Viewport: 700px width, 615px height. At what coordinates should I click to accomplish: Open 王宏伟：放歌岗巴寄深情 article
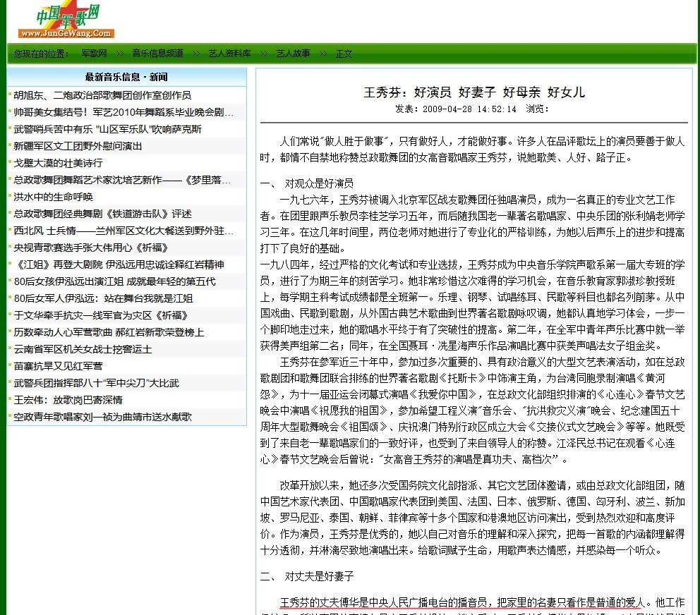pos(68,401)
